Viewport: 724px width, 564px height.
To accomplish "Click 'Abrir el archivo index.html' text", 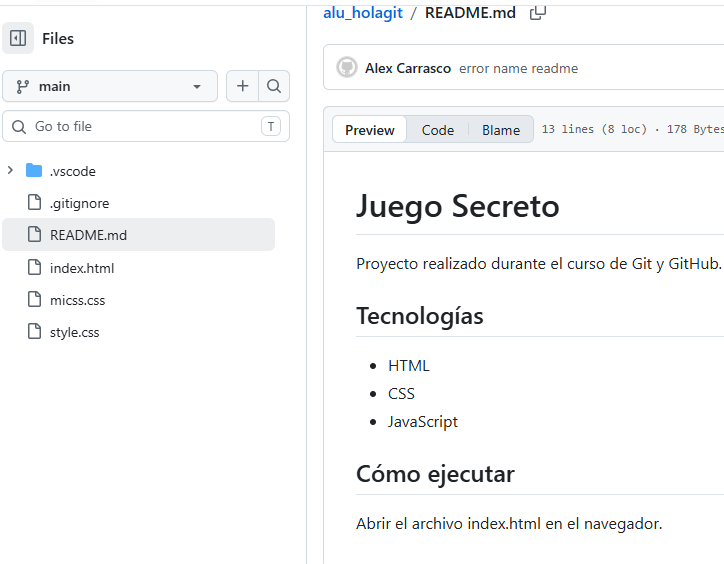I will tap(509, 524).
